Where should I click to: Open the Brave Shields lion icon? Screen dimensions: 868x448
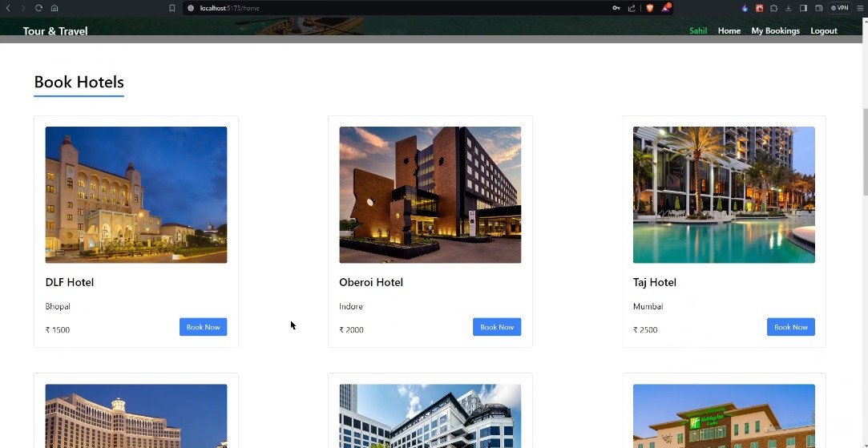pyautogui.click(x=650, y=8)
